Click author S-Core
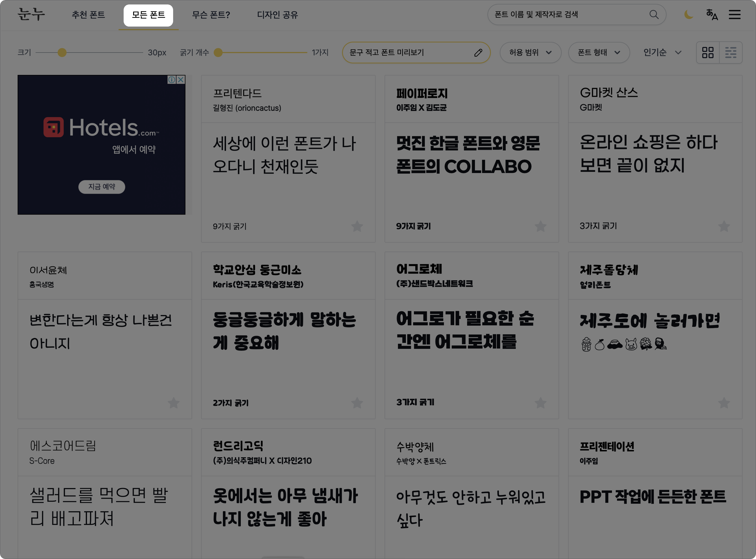Viewport: 756px width, 559px height. point(42,461)
